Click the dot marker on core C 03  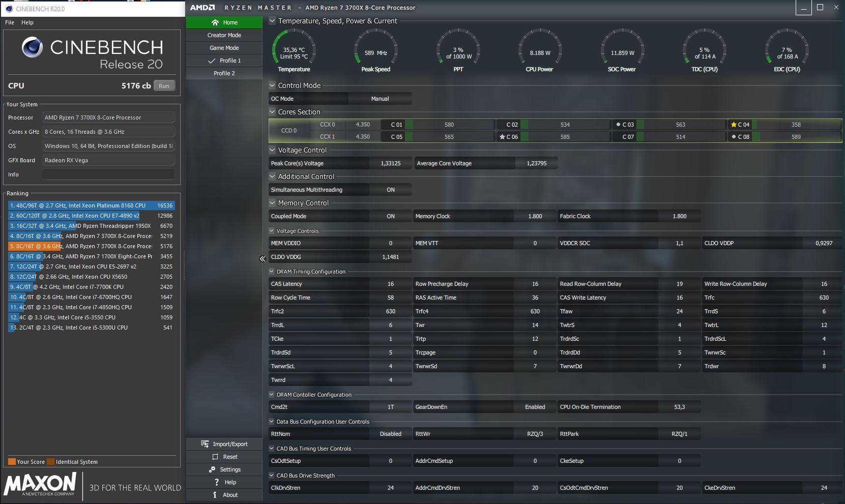click(618, 125)
